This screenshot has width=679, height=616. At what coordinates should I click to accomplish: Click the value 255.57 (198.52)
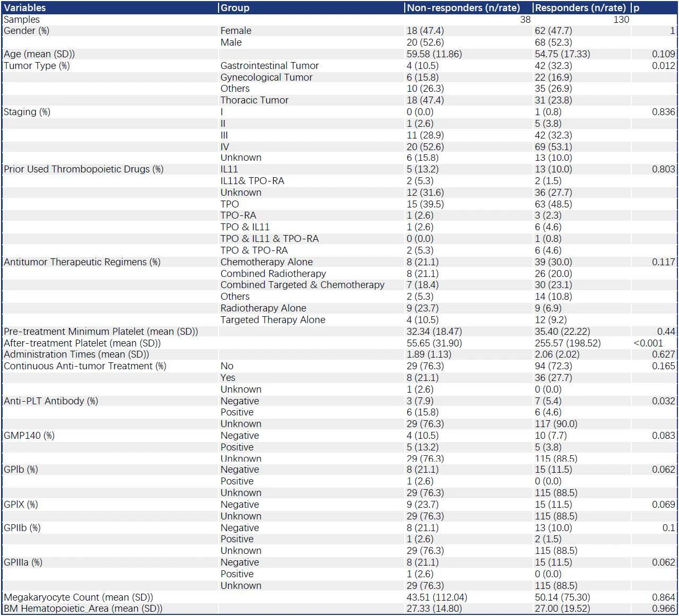568,343
